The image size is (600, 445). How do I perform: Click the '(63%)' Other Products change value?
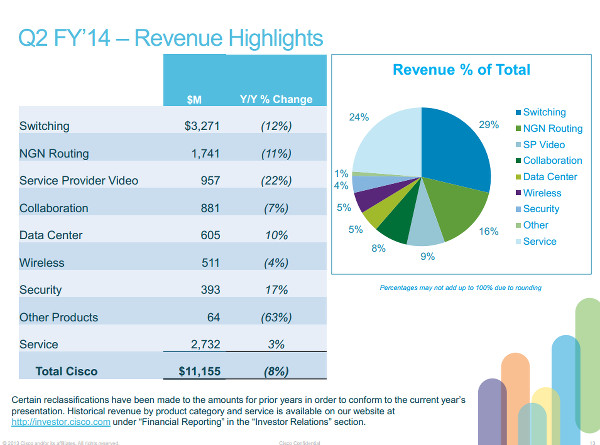pyautogui.click(x=276, y=317)
